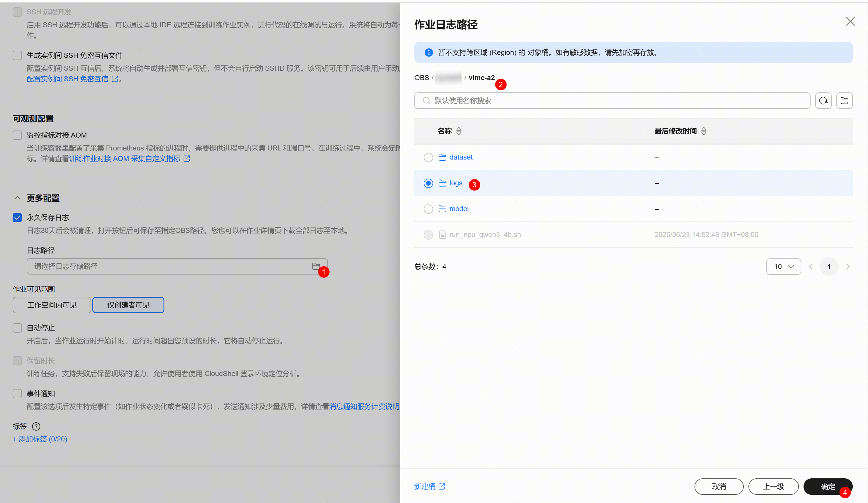Click the help icon next to 标签

[36, 426]
